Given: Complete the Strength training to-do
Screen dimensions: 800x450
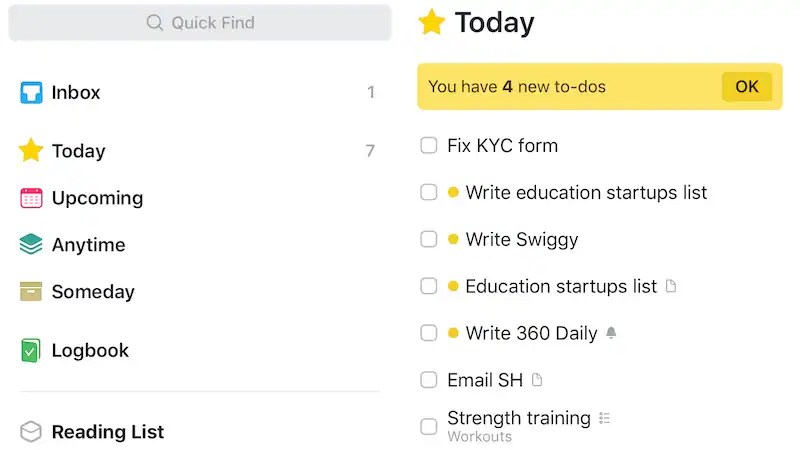Looking at the screenshot, I should pos(429,426).
